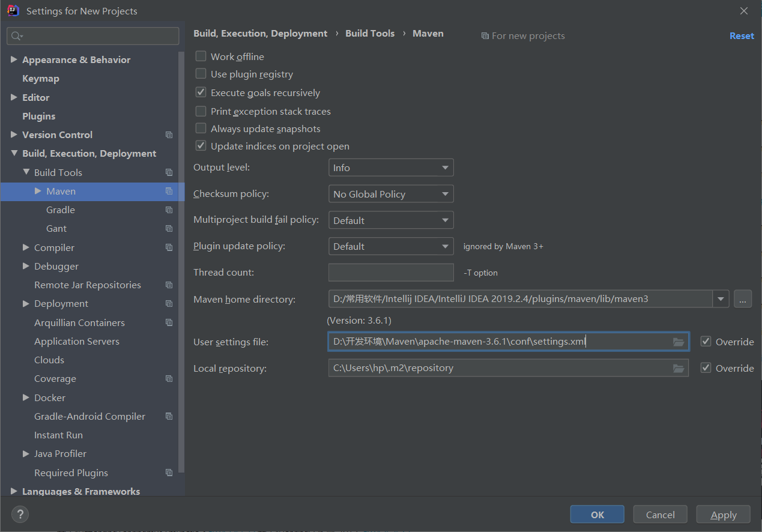Open help with the question mark icon
Screen dimensions: 762x532
coord(20,515)
